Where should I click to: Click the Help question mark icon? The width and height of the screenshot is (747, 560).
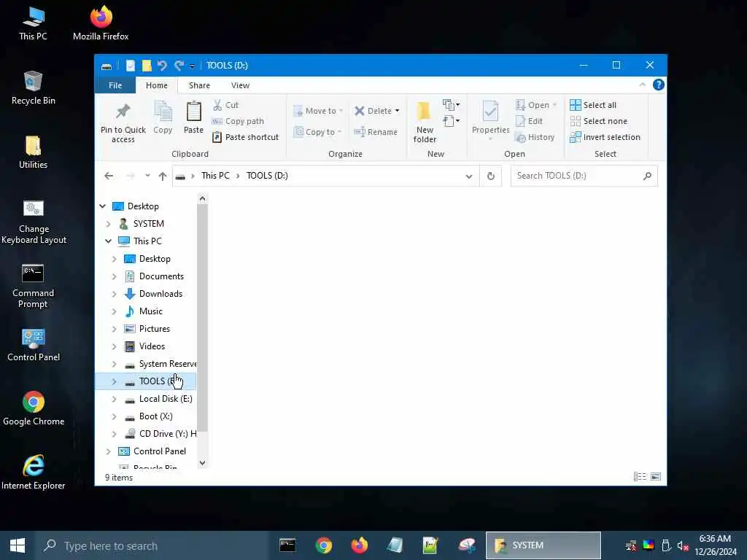(x=659, y=85)
